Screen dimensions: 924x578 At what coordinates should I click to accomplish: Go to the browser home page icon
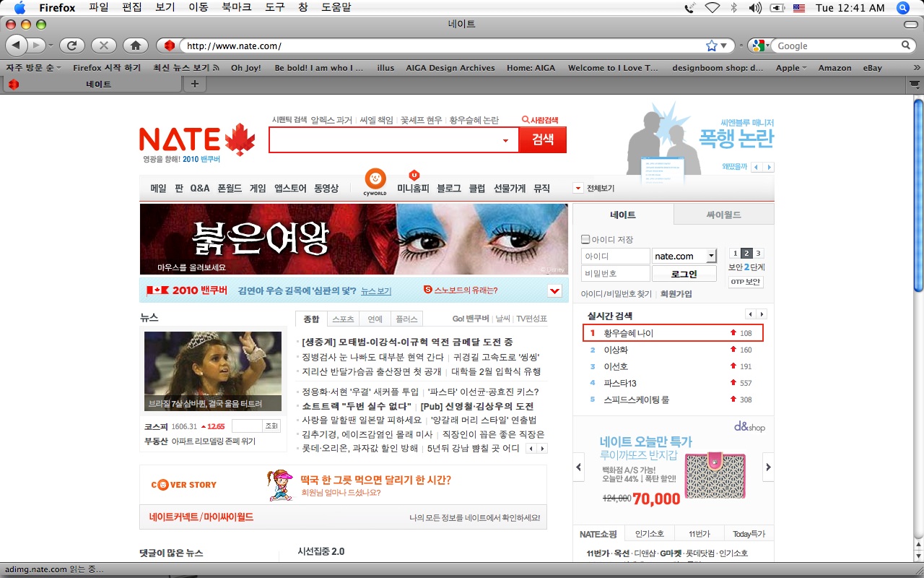coord(135,46)
